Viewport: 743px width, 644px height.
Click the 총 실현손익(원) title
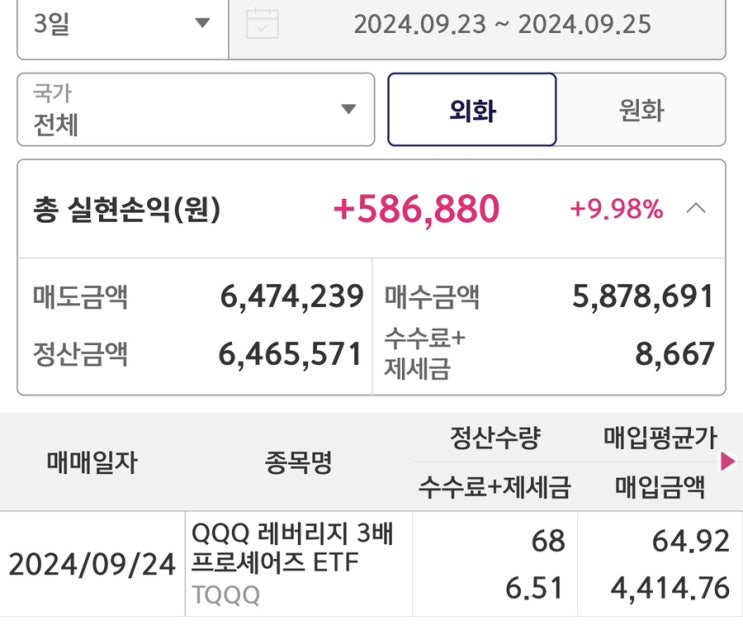pyautogui.click(x=127, y=210)
